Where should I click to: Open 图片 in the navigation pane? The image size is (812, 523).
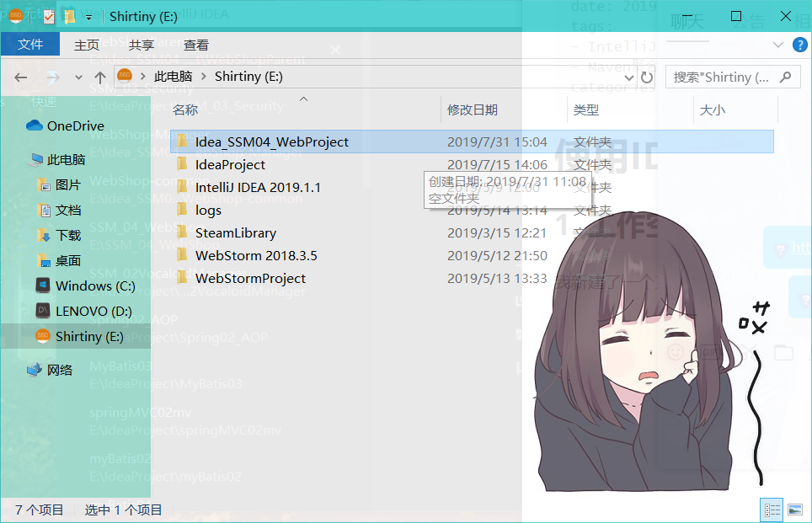(x=59, y=185)
